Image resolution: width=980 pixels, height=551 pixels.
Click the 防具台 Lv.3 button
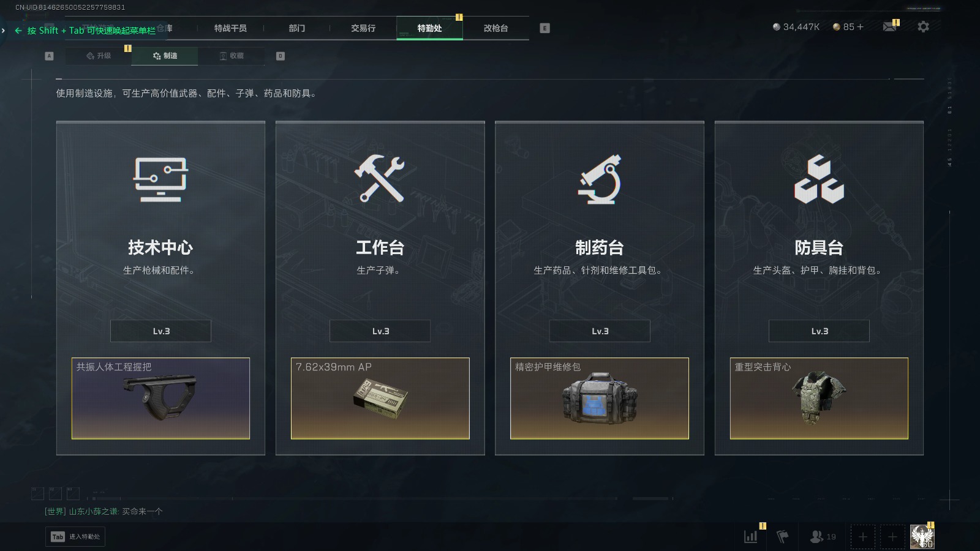coord(819,331)
